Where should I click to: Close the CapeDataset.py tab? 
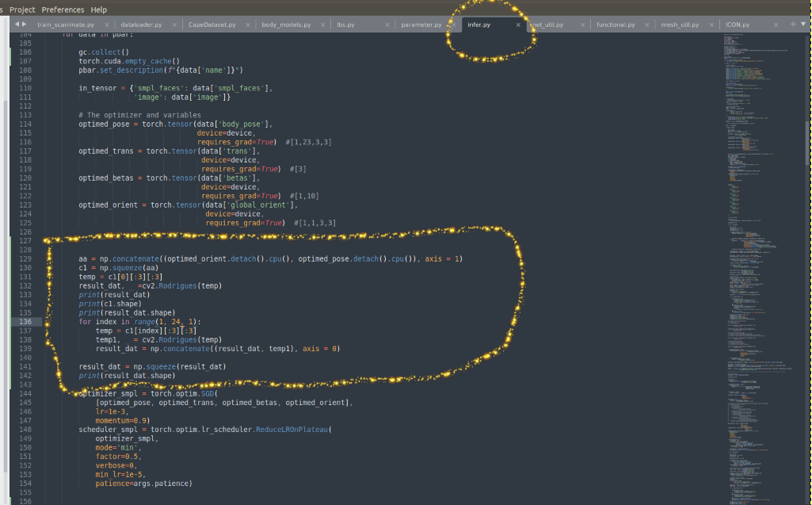tap(247, 25)
